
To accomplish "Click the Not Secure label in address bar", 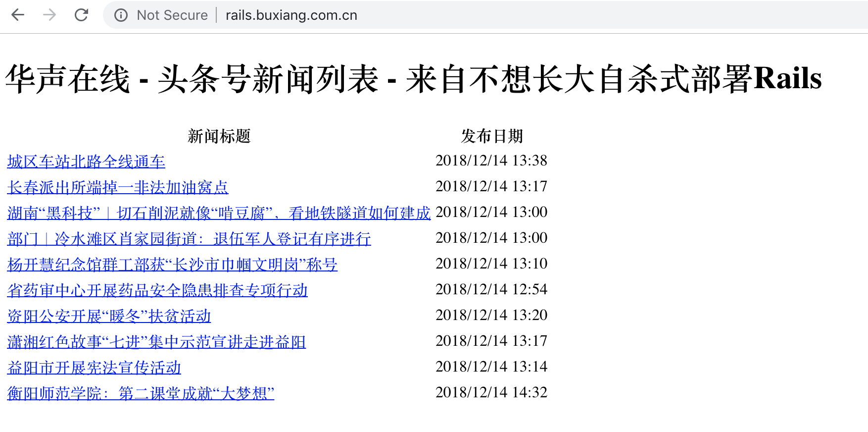I will pyautogui.click(x=172, y=15).
